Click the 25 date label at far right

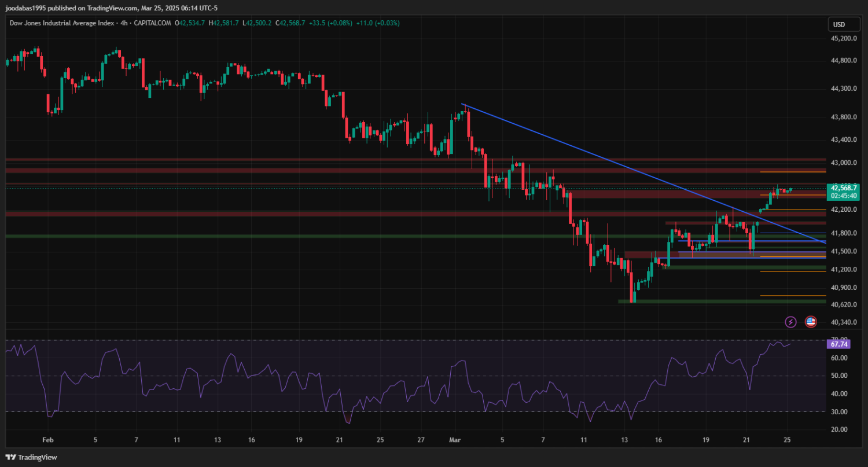pos(787,440)
